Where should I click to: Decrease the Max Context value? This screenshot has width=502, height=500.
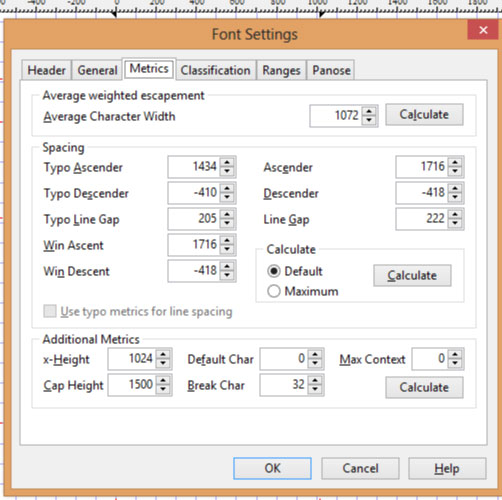click(455, 363)
